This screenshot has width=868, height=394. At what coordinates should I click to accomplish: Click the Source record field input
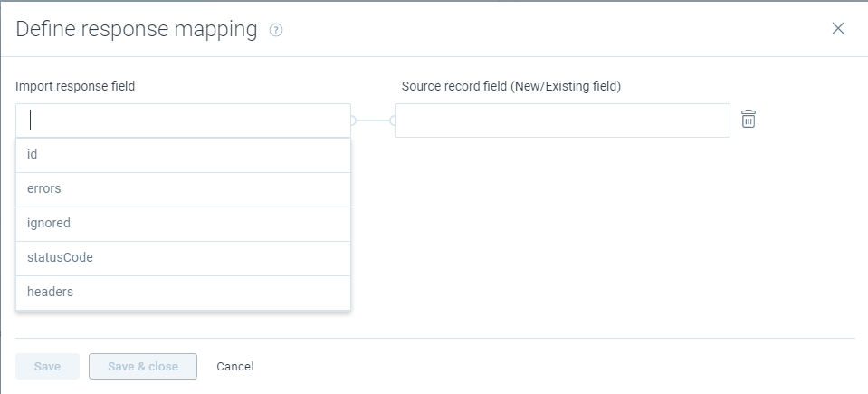562,120
